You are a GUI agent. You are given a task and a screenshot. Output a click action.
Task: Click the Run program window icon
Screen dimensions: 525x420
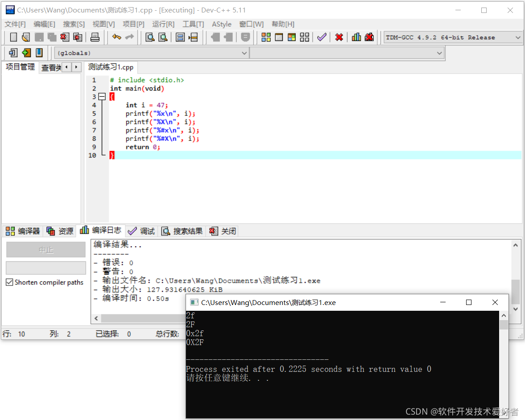[279, 37]
